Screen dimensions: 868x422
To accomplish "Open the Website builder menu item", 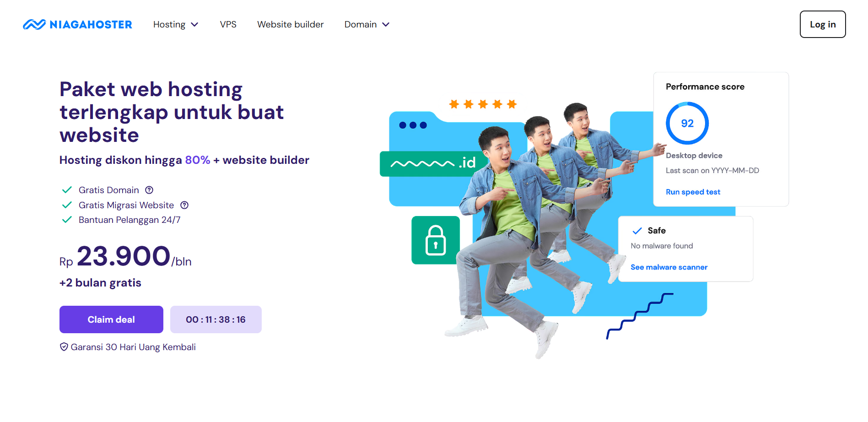I will click(290, 24).
